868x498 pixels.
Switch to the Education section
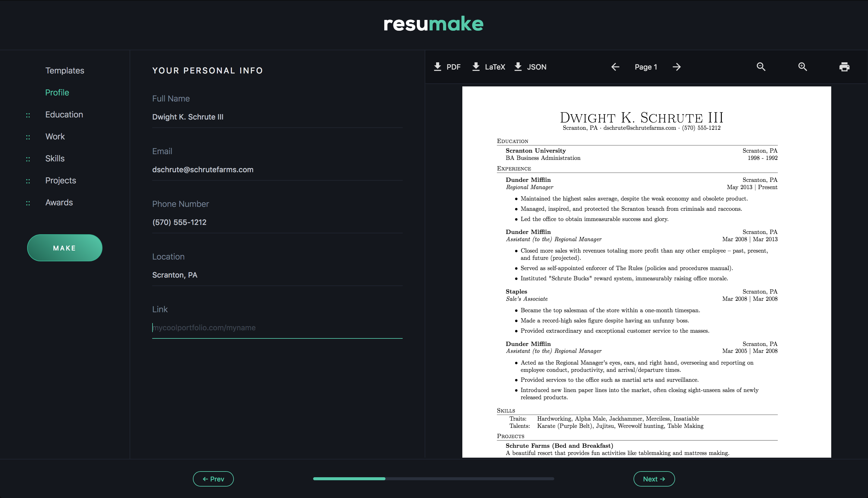[x=64, y=115]
